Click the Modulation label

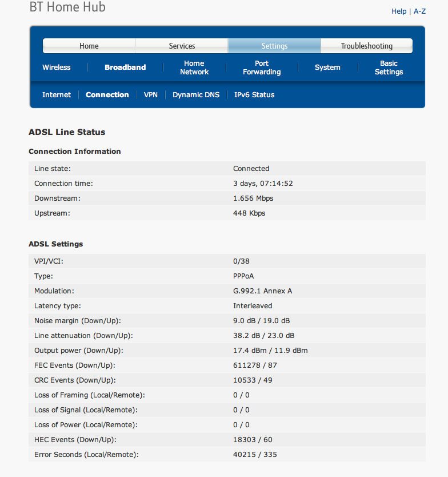(x=54, y=291)
